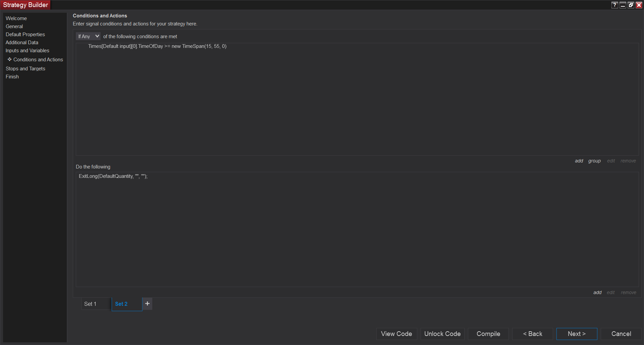The height and width of the screenshot is (345, 644).
Task: Click the group link under conditions
Action: [x=594, y=161]
